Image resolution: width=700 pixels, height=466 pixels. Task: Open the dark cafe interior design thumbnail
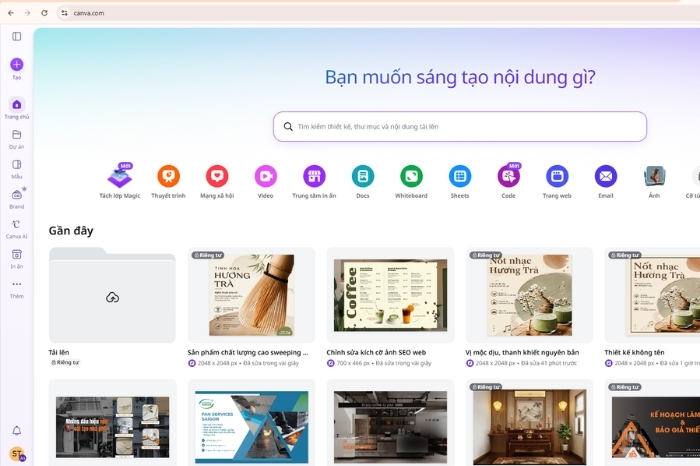(390, 423)
